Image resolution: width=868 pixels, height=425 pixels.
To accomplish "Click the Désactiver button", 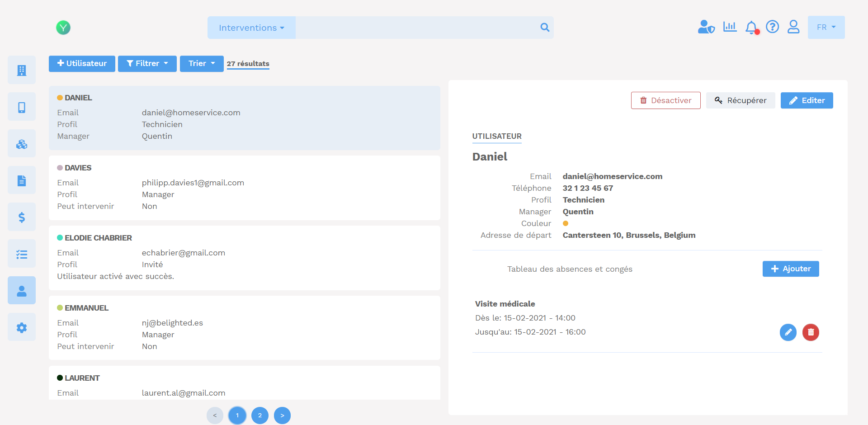I will tap(665, 100).
